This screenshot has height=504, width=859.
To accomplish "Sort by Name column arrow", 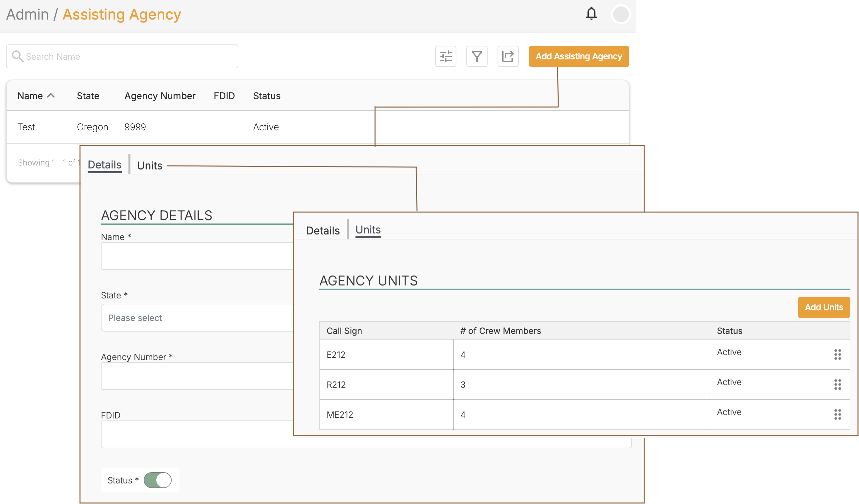I will [x=51, y=96].
